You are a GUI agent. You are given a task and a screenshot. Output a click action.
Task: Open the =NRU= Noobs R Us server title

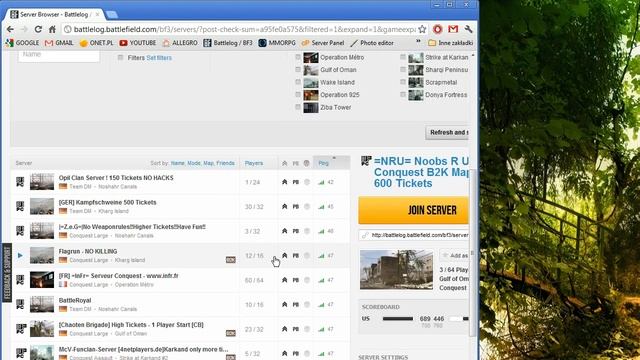421,172
